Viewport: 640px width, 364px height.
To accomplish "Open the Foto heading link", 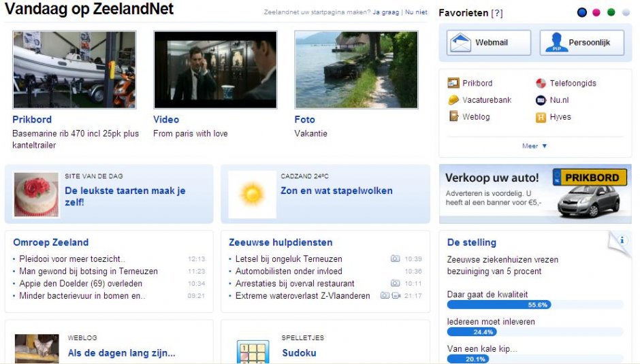I will click(x=304, y=120).
